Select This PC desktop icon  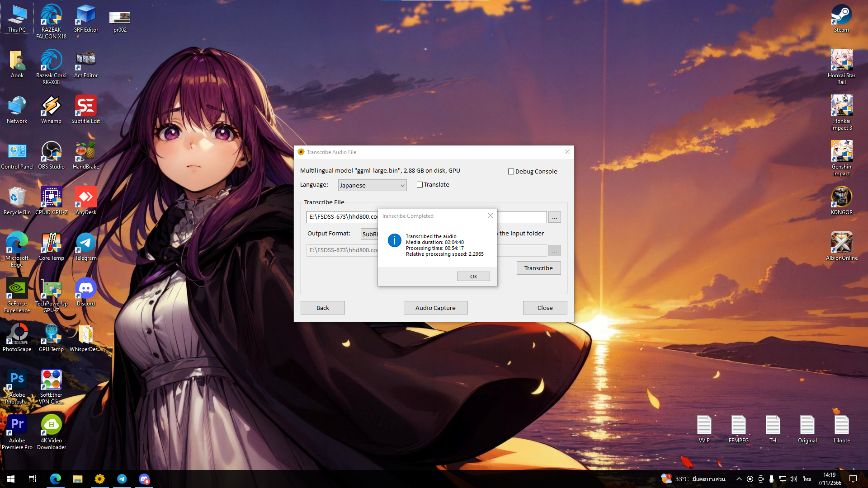coord(17,19)
